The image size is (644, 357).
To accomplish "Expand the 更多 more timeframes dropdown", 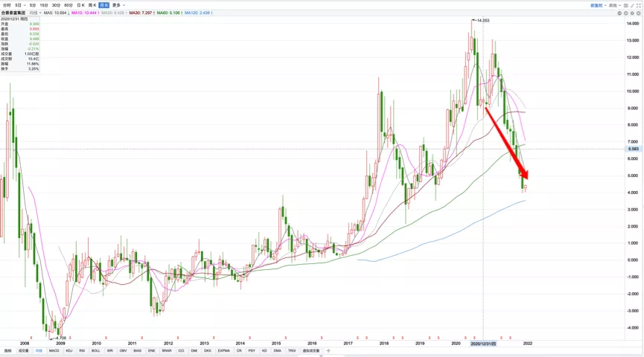I will pos(118,5).
